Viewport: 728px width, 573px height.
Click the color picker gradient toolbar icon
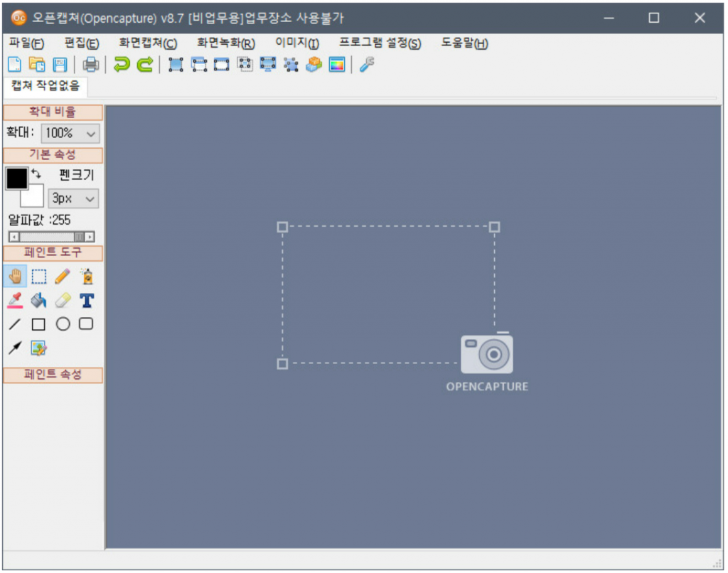pos(337,64)
